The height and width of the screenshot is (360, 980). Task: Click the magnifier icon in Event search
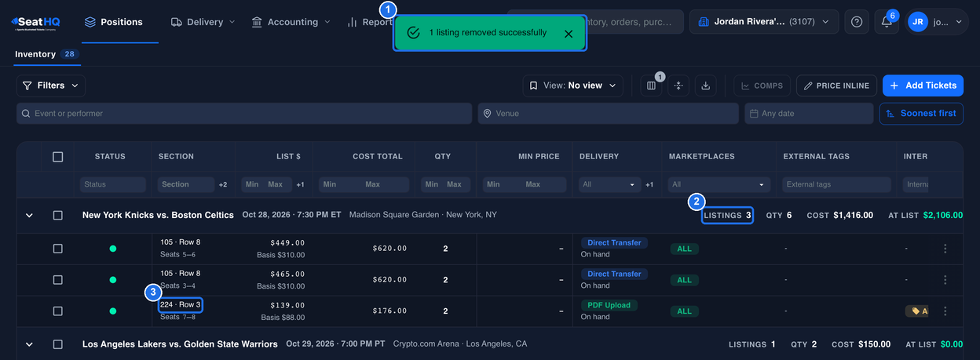tap(26, 114)
